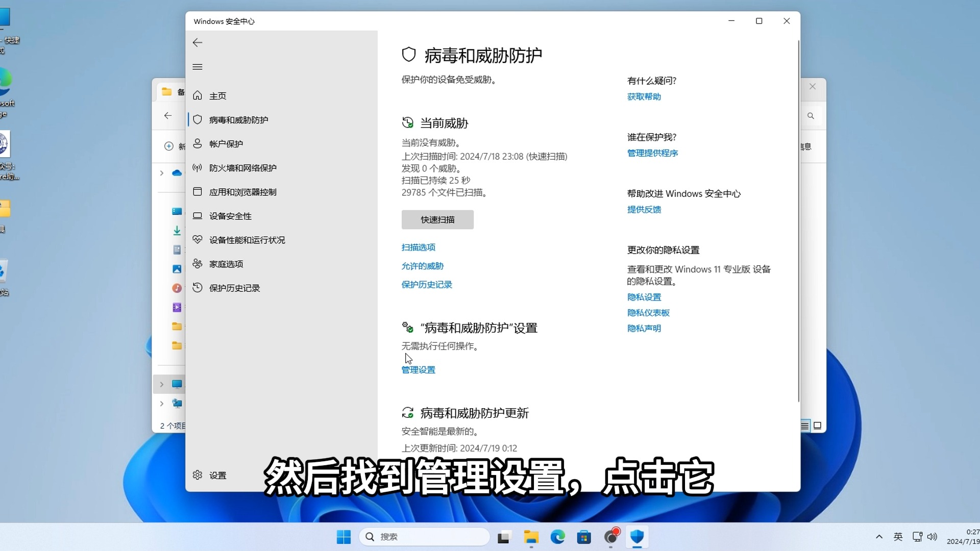This screenshot has width=980, height=551.
Task: Click the 病毒和威胁防护更新 refresh icon
Action: pos(407,413)
